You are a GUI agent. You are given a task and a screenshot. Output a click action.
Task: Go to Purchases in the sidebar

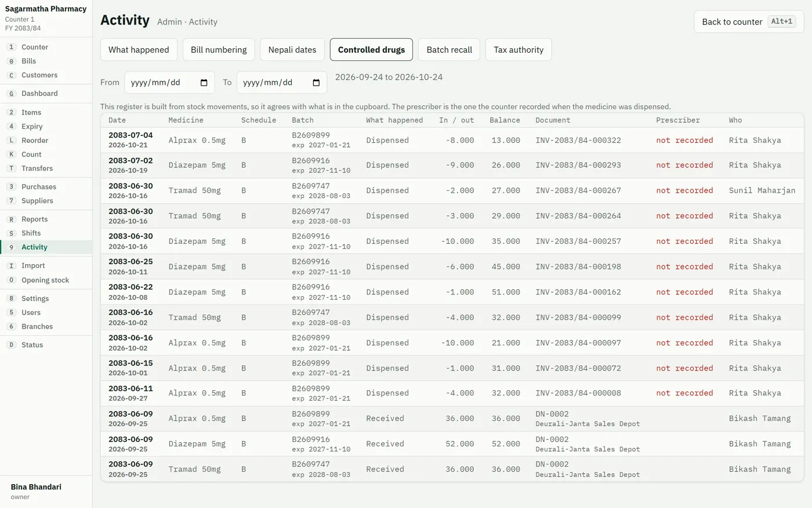tap(46, 186)
